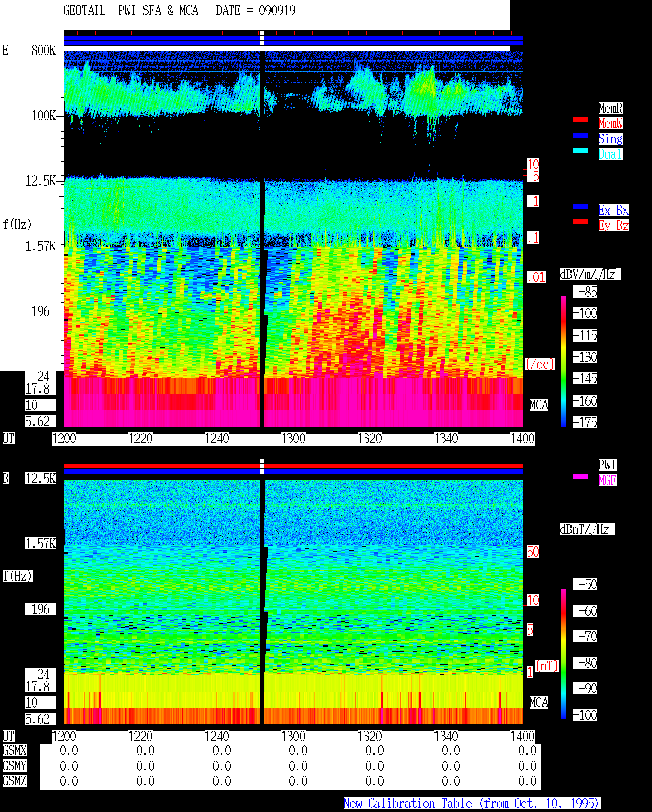Click the [/cc] density unit label

[x=539, y=364]
